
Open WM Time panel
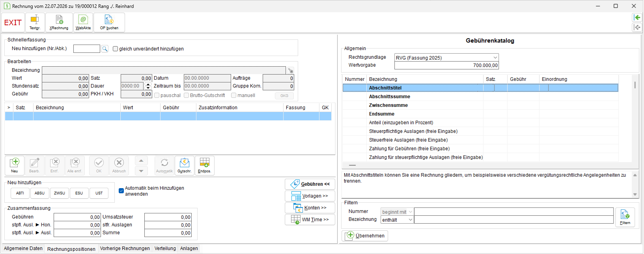(x=310, y=220)
